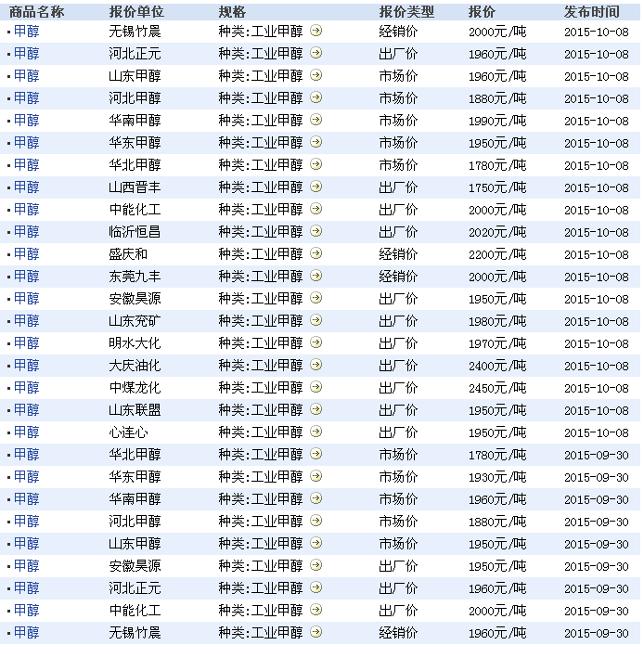This screenshot has width=644, height=645.
Task: Click arrow icon in 河北正元 2015-10-08 row
Action: 316,53
